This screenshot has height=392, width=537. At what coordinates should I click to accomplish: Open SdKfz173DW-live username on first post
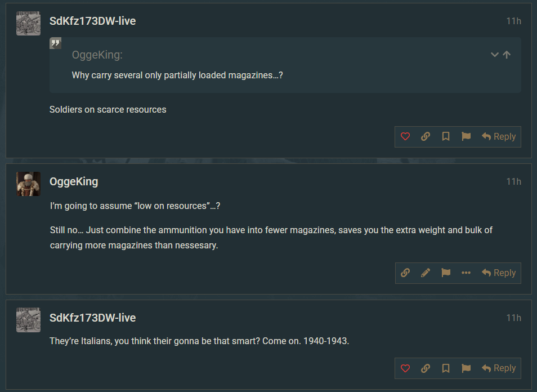click(92, 21)
